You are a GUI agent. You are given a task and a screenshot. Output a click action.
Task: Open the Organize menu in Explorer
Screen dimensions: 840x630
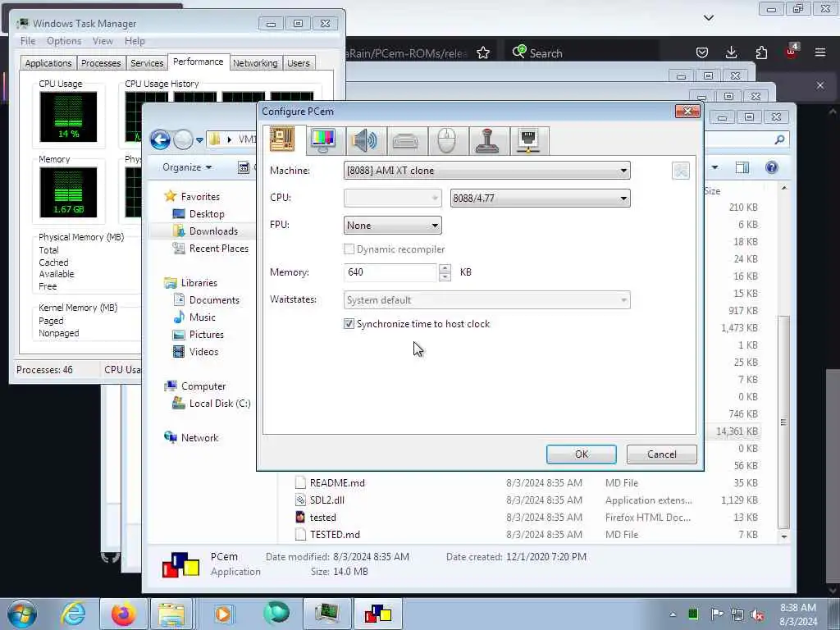click(187, 167)
